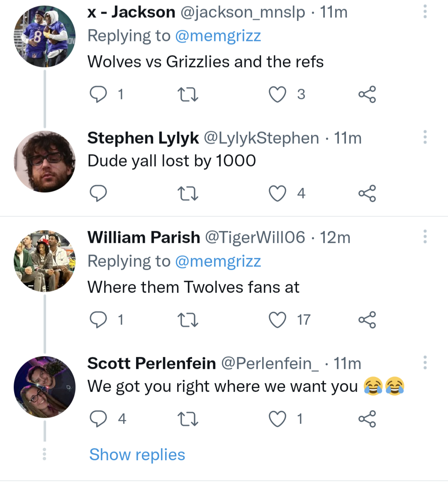Open more options for Scott Perlenfein's tweet
This screenshot has width=448, height=483.
click(425, 362)
